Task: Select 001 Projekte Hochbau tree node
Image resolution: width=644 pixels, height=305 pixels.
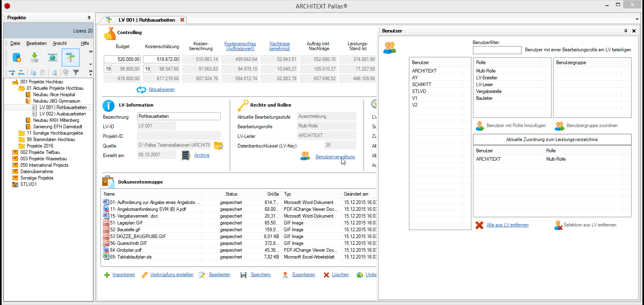Action: tap(42, 82)
